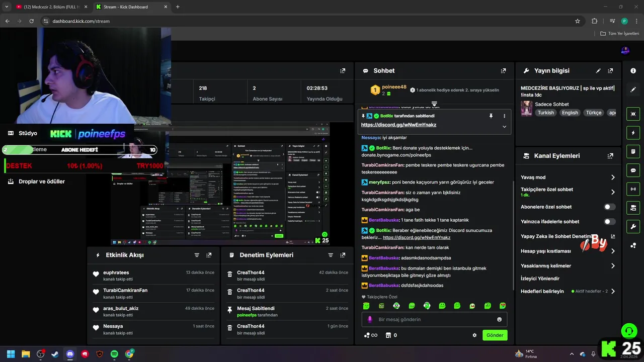Open three-dot menu on pinned message
The image size is (644, 362).
tap(504, 116)
